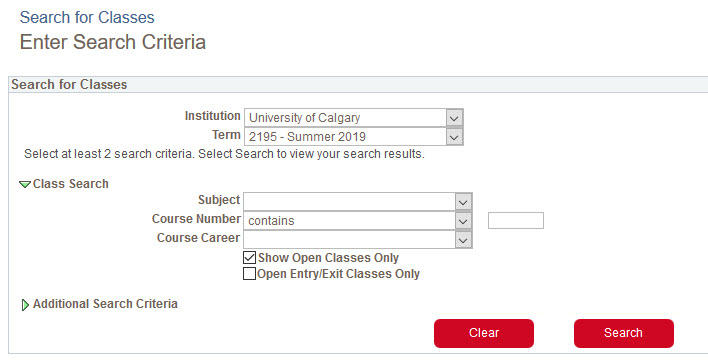Click the Show Open Classes Only label
Viewport: 708px width, 364px height.
click(x=328, y=258)
